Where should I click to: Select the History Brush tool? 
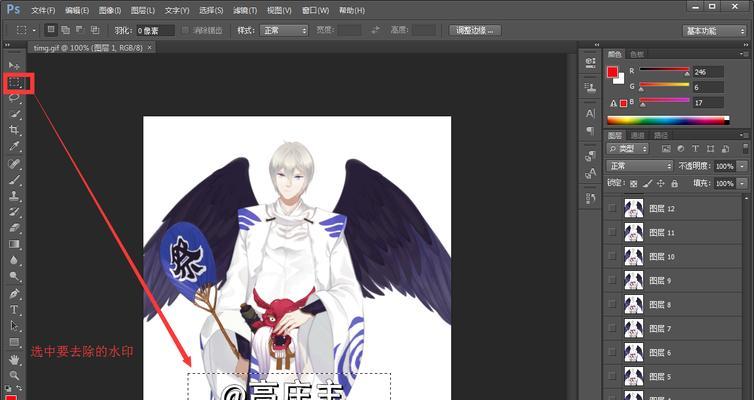(x=14, y=212)
